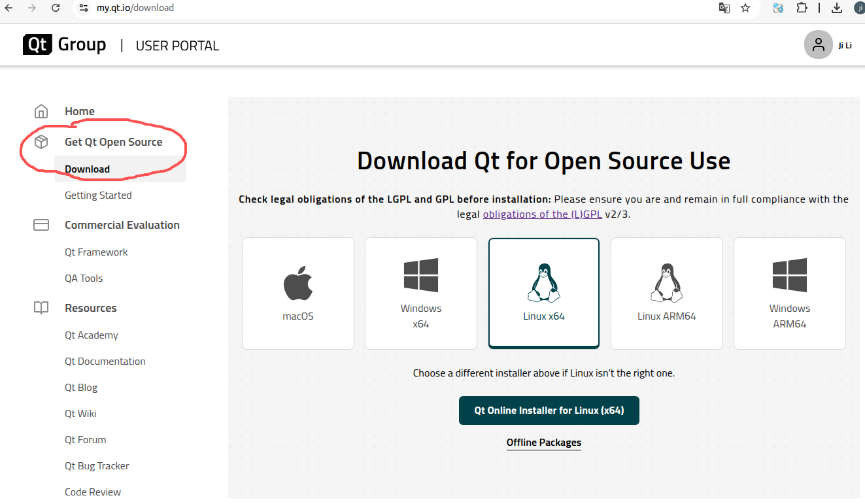Reload the page with refresh icon

56,8
